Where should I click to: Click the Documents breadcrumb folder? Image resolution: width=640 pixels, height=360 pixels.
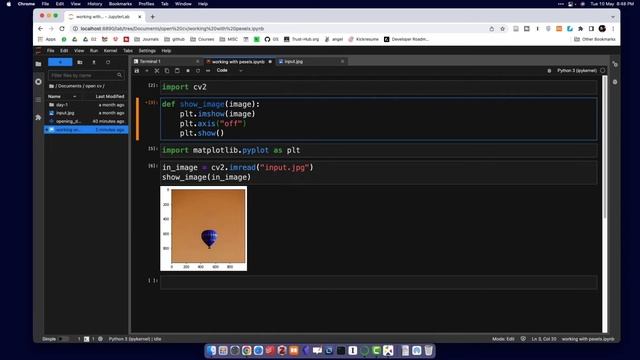click(x=70, y=86)
